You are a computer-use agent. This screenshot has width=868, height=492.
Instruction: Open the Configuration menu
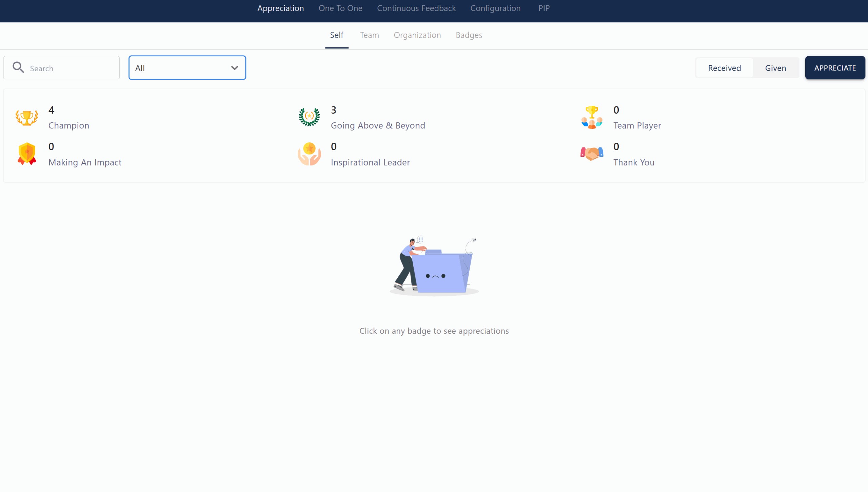(495, 8)
